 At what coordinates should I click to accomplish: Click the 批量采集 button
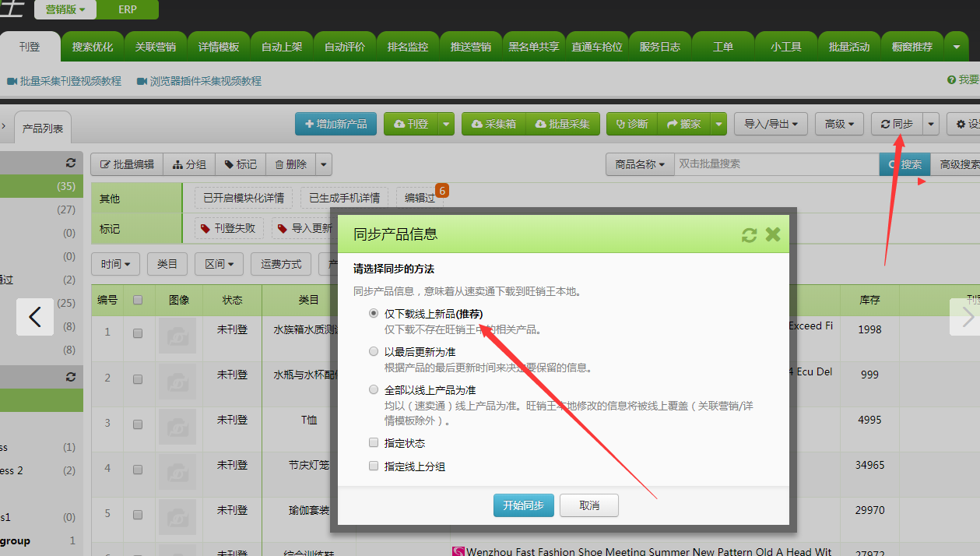pyautogui.click(x=562, y=124)
